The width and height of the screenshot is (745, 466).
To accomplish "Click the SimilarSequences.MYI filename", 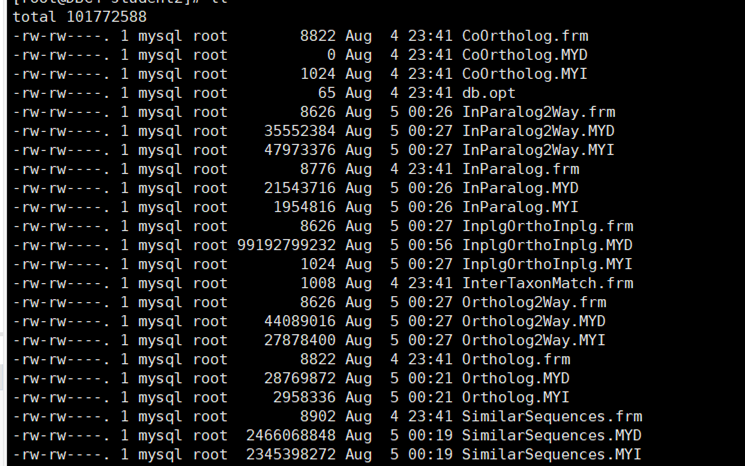I will (552, 454).
